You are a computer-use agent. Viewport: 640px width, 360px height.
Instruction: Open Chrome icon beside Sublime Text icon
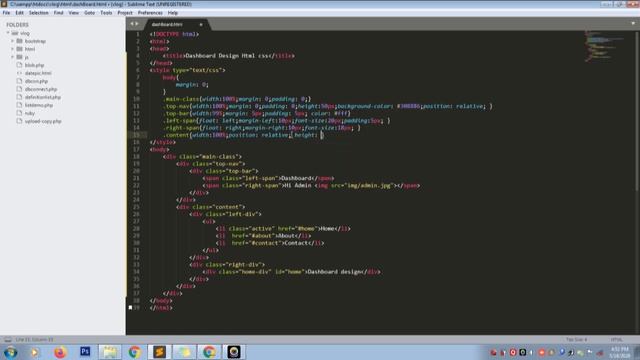coord(134,352)
